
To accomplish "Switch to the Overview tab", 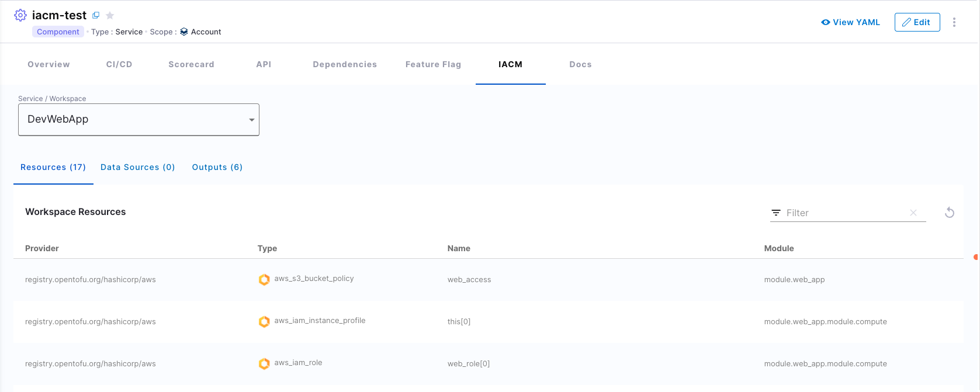I will (49, 64).
